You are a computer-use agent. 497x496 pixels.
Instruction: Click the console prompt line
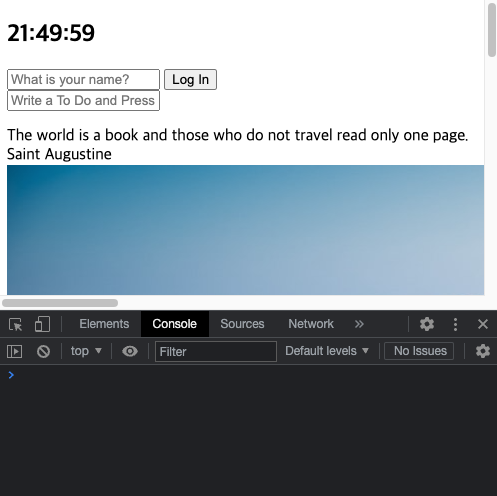tap(248, 375)
